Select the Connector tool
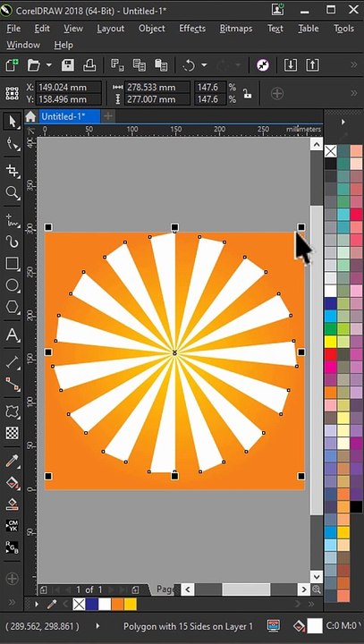This screenshot has width=364, height=644. pos(12,385)
